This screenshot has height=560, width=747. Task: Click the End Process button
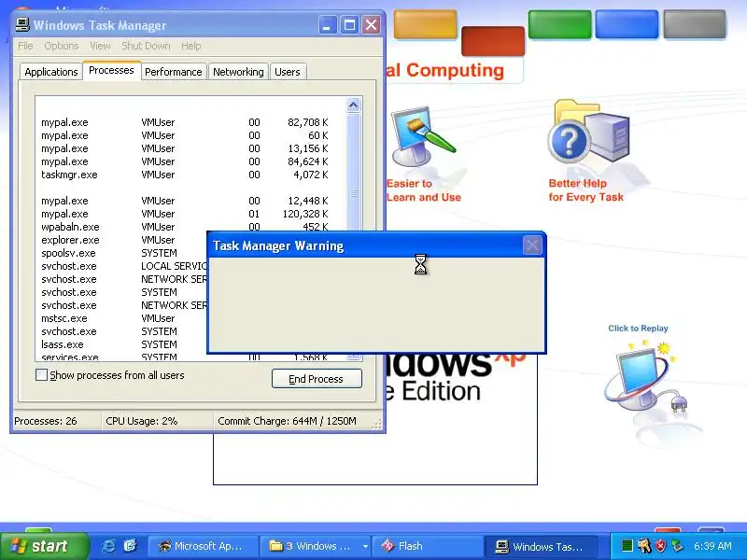[x=317, y=379]
